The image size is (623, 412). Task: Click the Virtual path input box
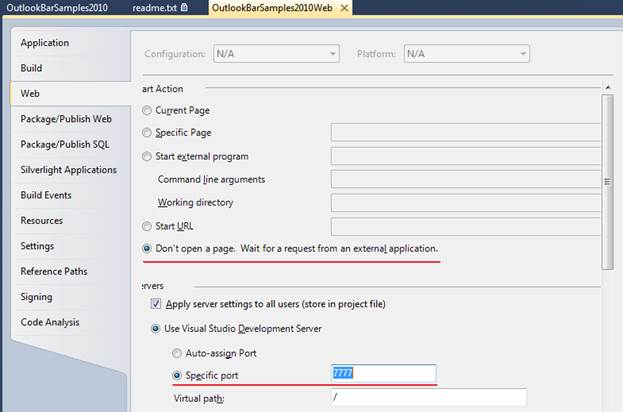pos(428,398)
